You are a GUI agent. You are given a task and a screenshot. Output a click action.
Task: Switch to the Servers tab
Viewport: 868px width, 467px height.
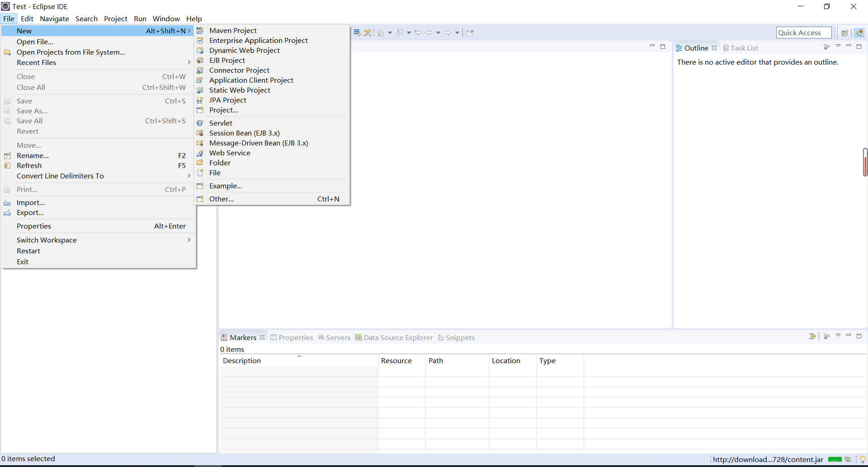coord(334,337)
